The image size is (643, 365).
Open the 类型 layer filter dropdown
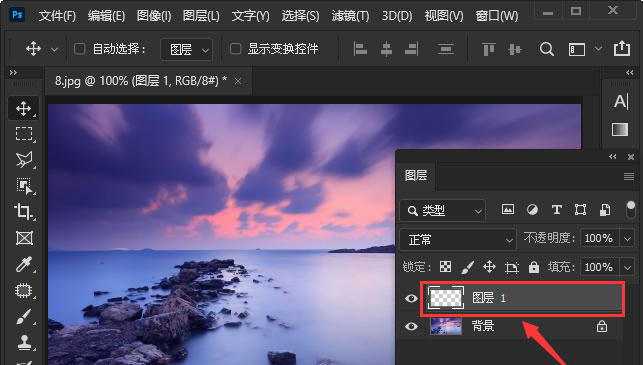click(x=442, y=210)
